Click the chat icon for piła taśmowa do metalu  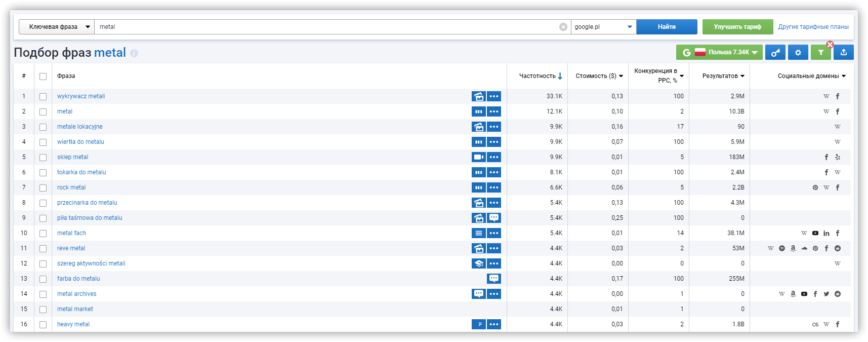(x=494, y=218)
